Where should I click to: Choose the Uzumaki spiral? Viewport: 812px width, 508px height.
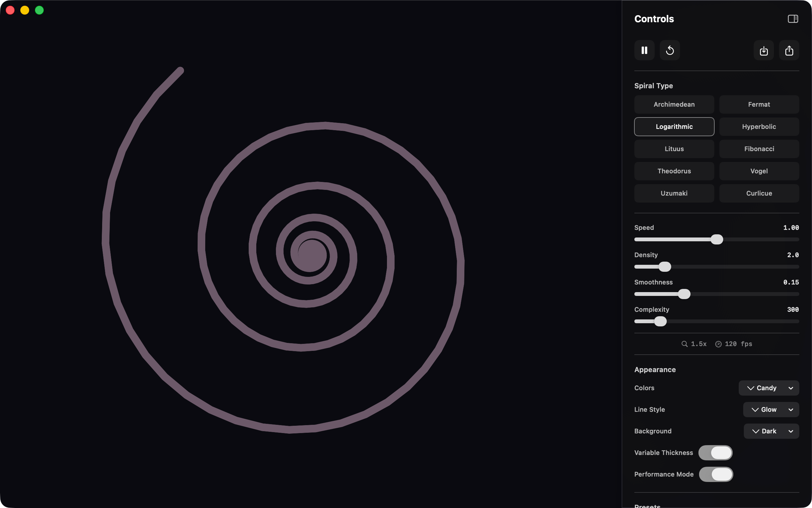point(674,193)
